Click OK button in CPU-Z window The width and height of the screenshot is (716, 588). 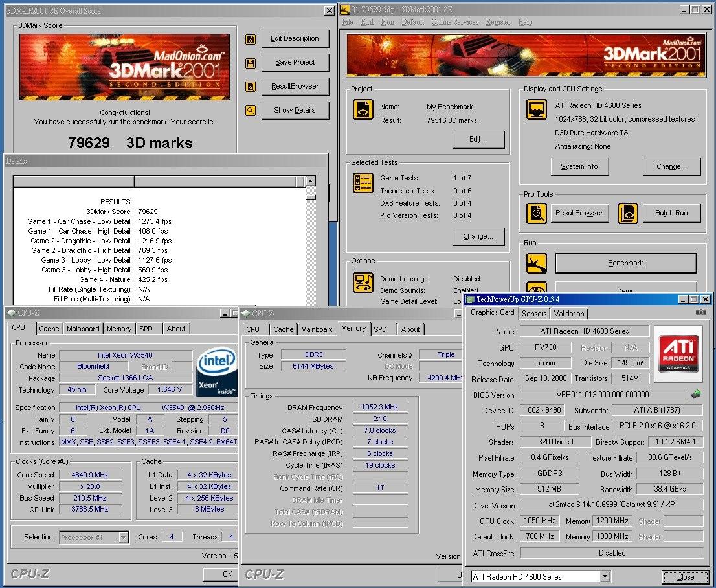click(221, 575)
